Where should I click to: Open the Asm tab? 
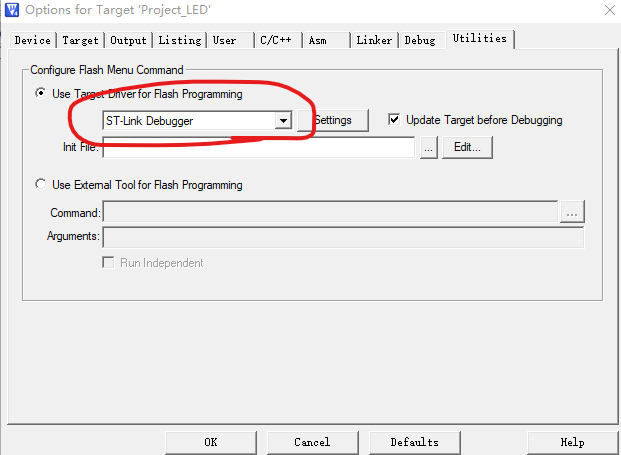(x=326, y=40)
